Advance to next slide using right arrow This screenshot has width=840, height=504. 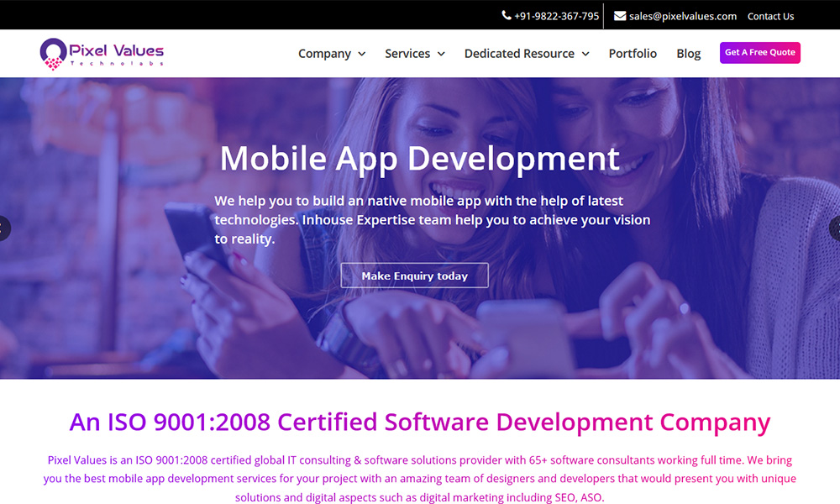(x=835, y=228)
